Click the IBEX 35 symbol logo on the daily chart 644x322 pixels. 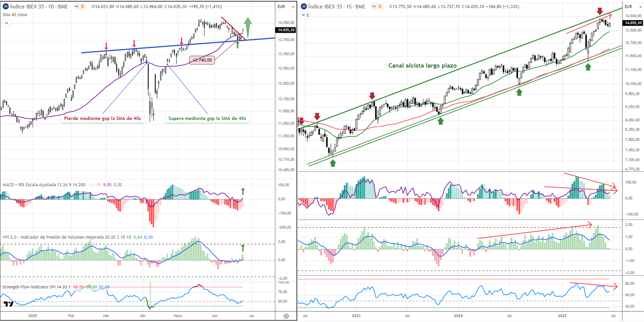tap(6, 6)
